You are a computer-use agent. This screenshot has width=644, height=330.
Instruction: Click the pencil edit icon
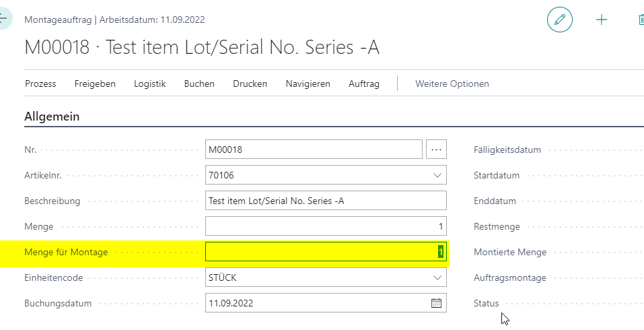coord(559,20)
